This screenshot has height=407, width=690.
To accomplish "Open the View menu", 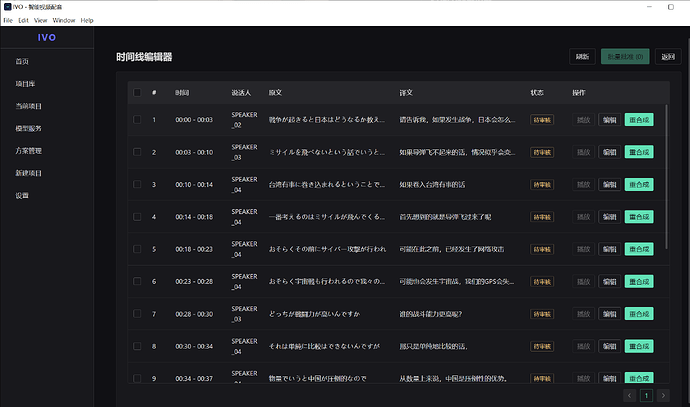I will [x=40, y=20].
